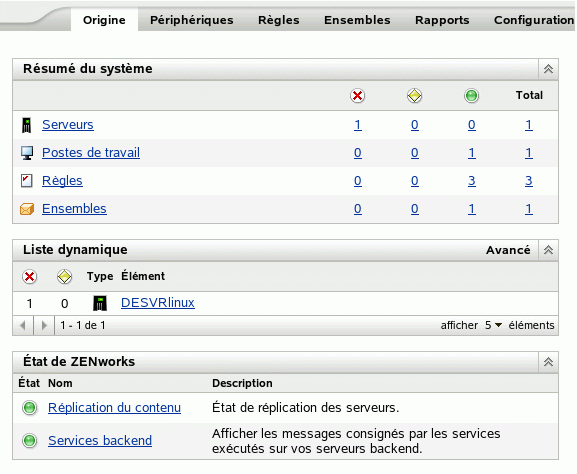Open Serveurs critical count 1
This screenshot has height=474, width=577.
coord(358,125)
